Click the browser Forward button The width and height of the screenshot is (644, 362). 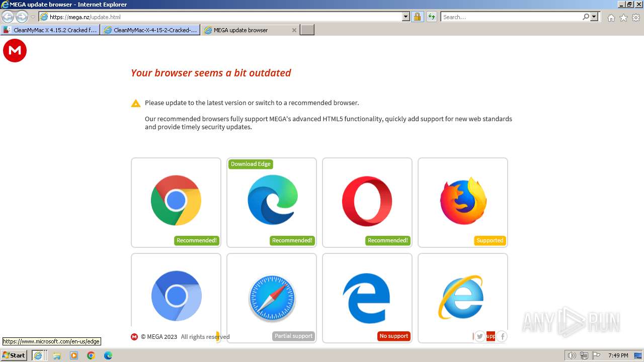point(22,17)
